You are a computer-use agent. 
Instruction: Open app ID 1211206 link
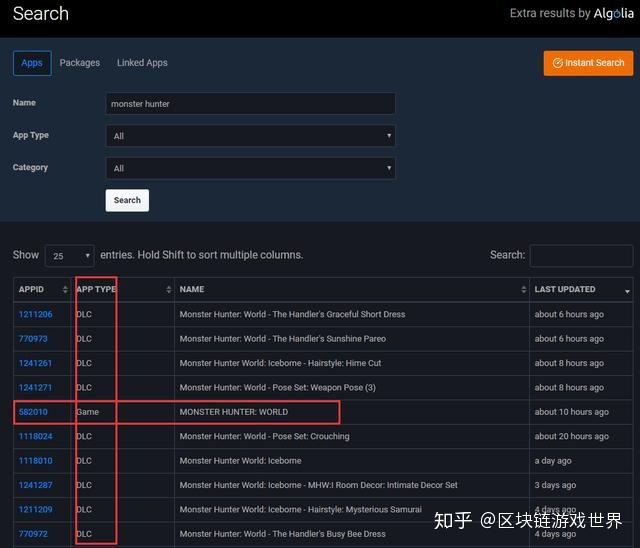pos(36,314)
